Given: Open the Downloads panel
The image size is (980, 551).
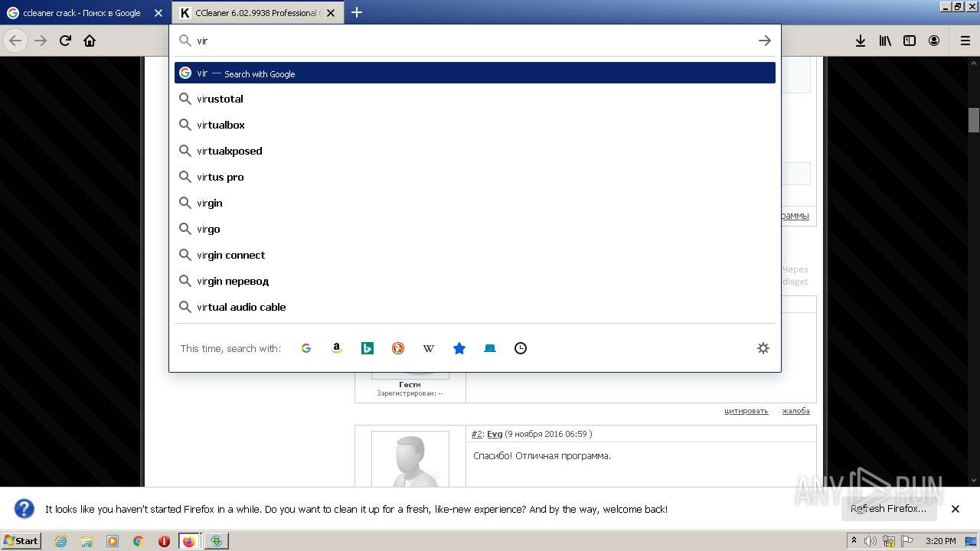Looking at the screenshot, I should coord(861,41).
